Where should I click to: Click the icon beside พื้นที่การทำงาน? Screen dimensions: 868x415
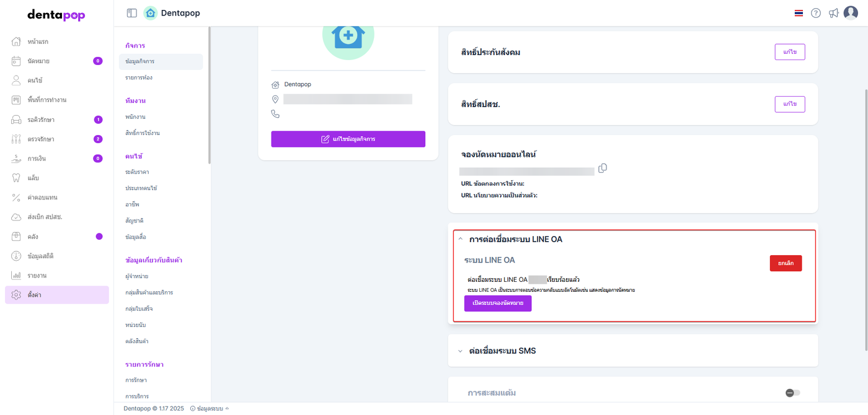coord(17,100)
